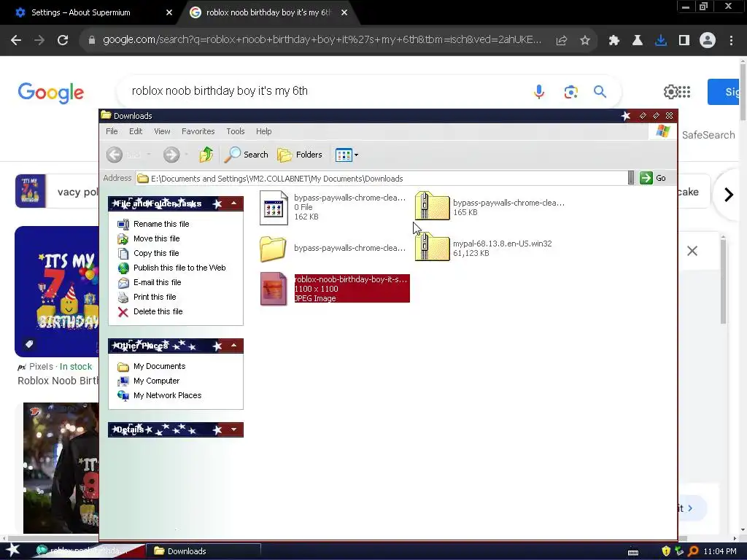Click Publish this file to the Web
The image size is (747, 560).
(x=179, y=268)
